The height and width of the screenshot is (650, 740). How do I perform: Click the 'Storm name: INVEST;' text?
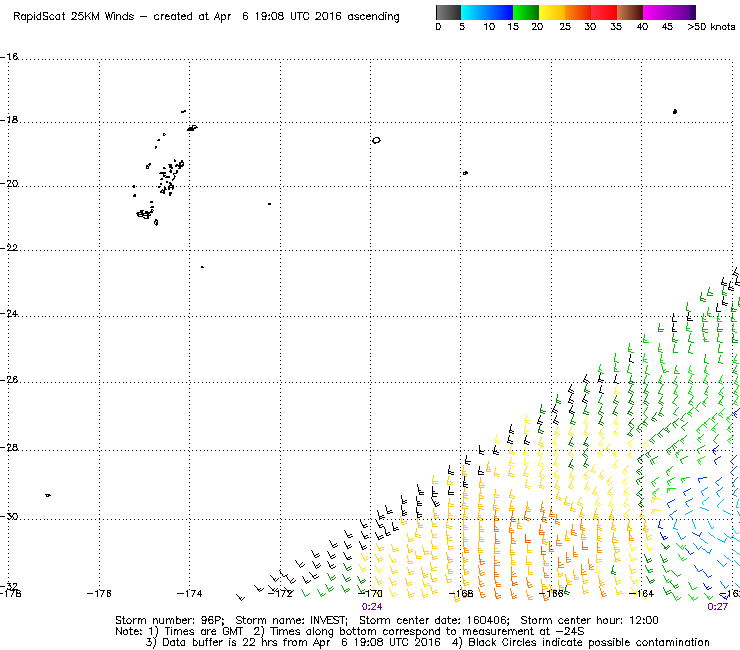point(291,620)
